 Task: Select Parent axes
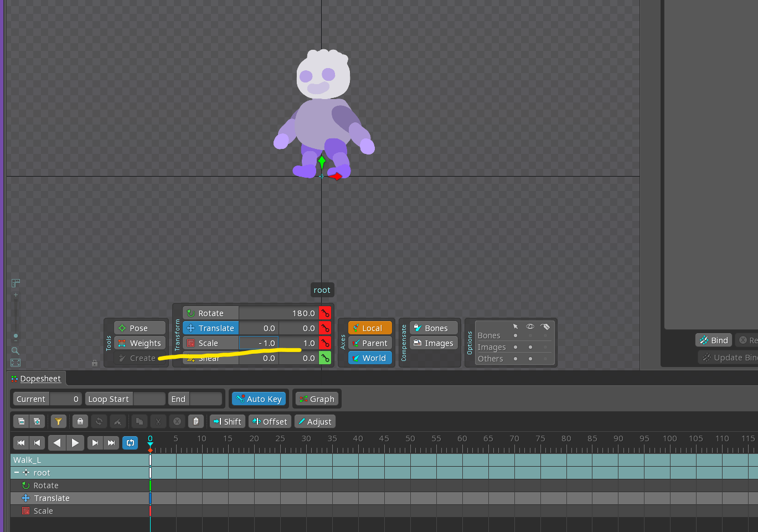tap(370, 343)
